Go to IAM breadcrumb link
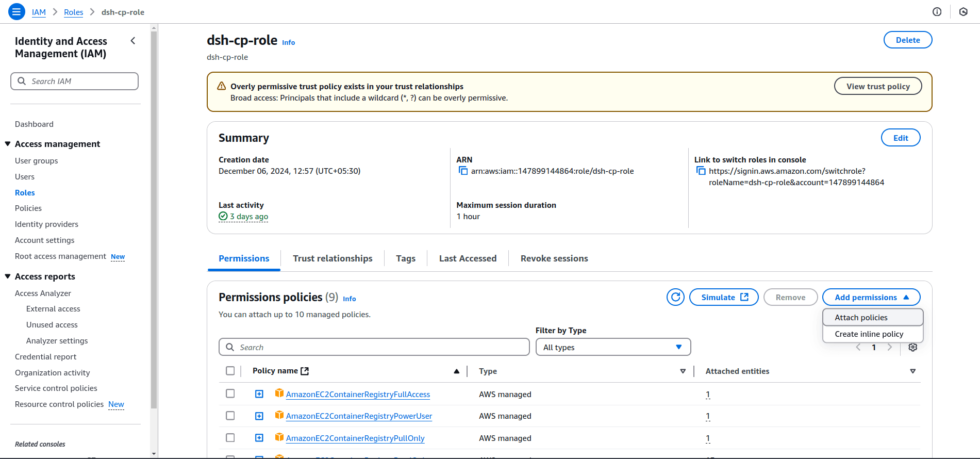This screenshot has width=980, height=459. coord(39,12)
